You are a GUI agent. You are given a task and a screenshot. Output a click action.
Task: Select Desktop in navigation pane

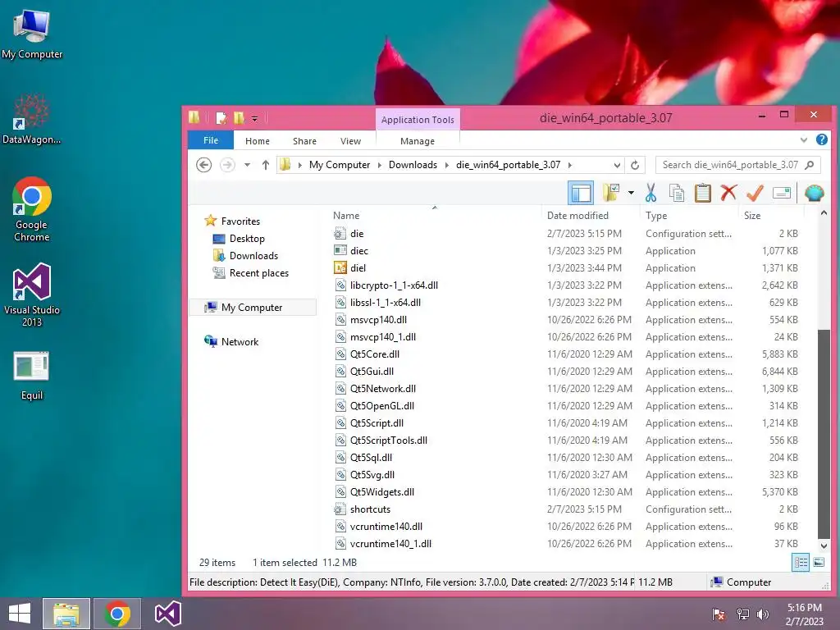point(247,239)
